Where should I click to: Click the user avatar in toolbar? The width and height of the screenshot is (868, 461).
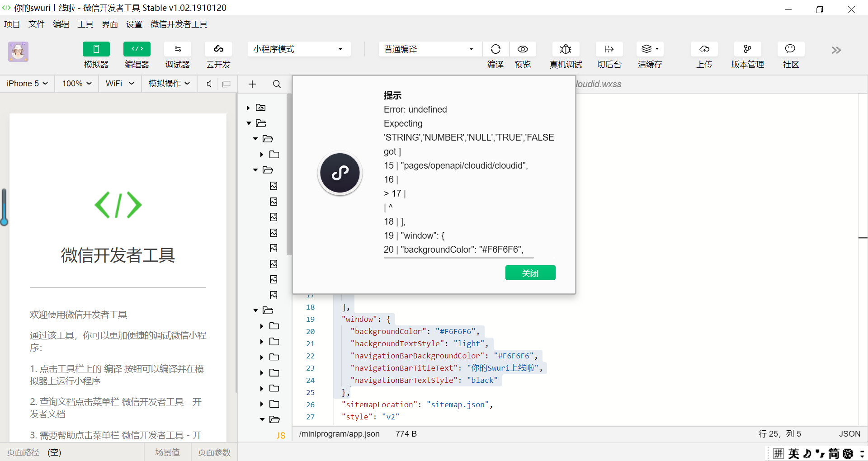(x=18, y=52)
